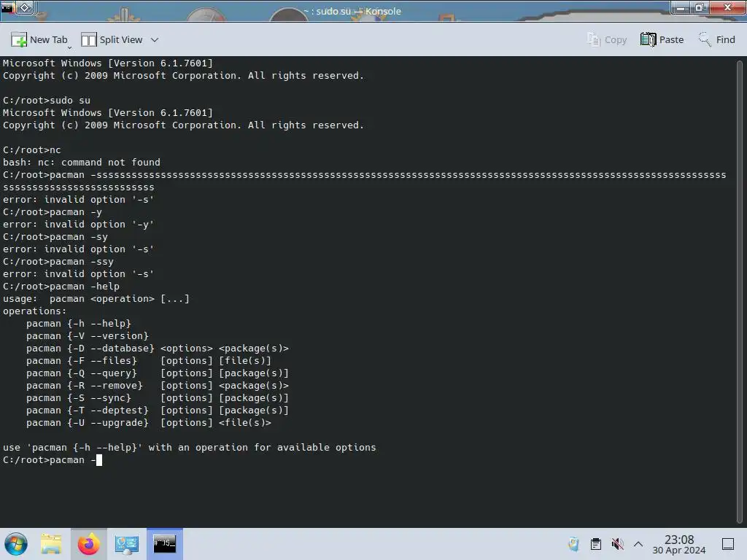Image resolution: width=747 pixels, height=560 pixels.
Task: Click the 'C:/root>sudo su' command line
Action: (46, 101)
